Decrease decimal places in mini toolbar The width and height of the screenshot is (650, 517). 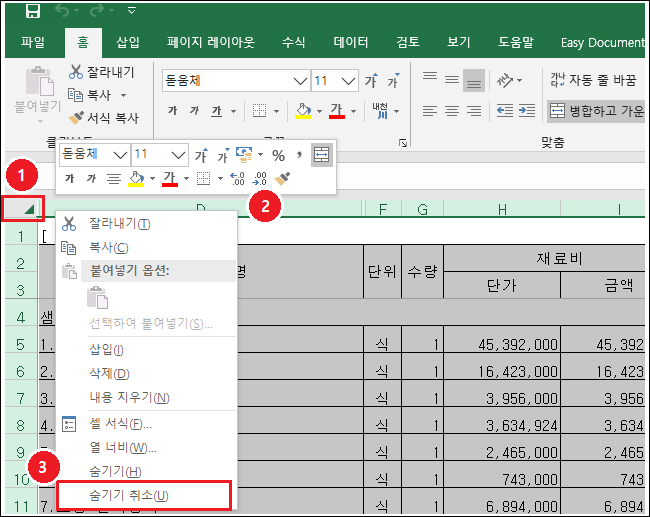[x=260, y=179]
